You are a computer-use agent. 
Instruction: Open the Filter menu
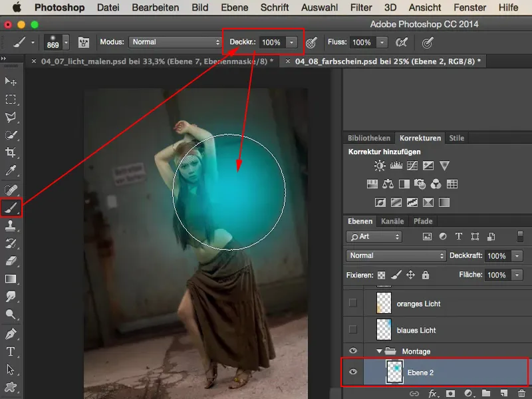(x=361, y=7)
